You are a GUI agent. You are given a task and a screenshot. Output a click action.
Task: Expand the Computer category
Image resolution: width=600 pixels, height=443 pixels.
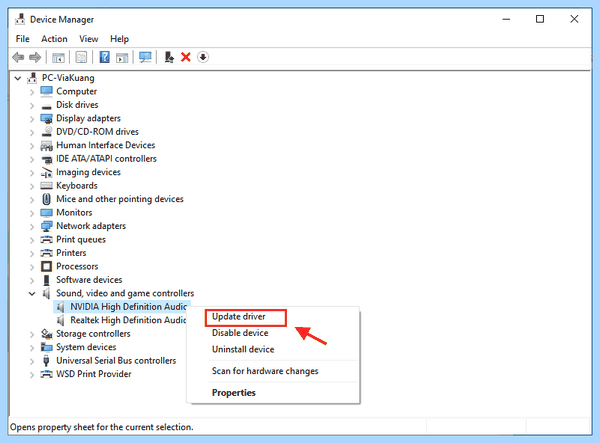click(32, 92)
